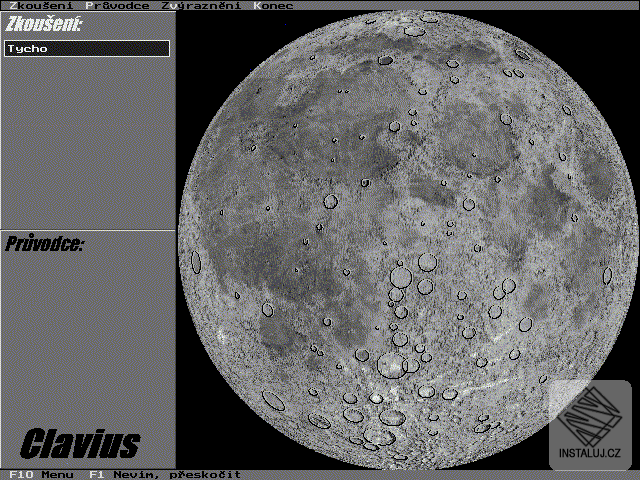This screenshot has width=640, height=480.
Task: Open the Zkoušení menu
Action: [41, 5]
